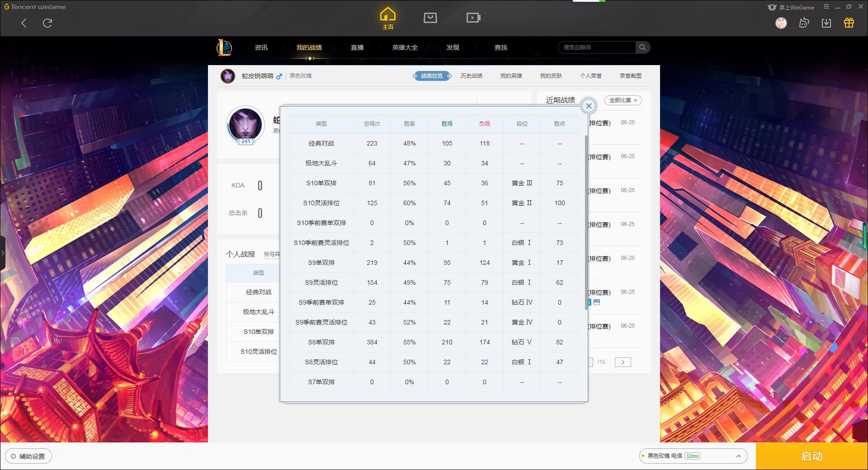Select the S9季前赛灵活排位 row
The height and width of the screenshot is (470, 868).
coord(434,322)
